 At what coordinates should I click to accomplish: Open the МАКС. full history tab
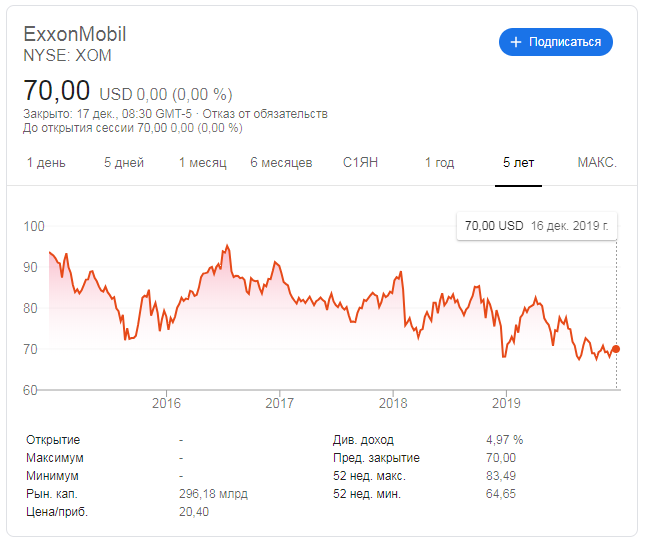pos(597,163)
